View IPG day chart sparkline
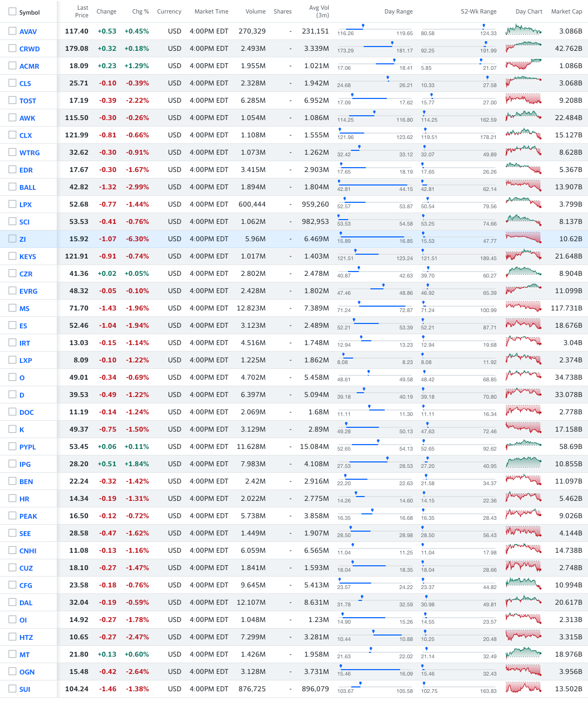 point(524,462)
